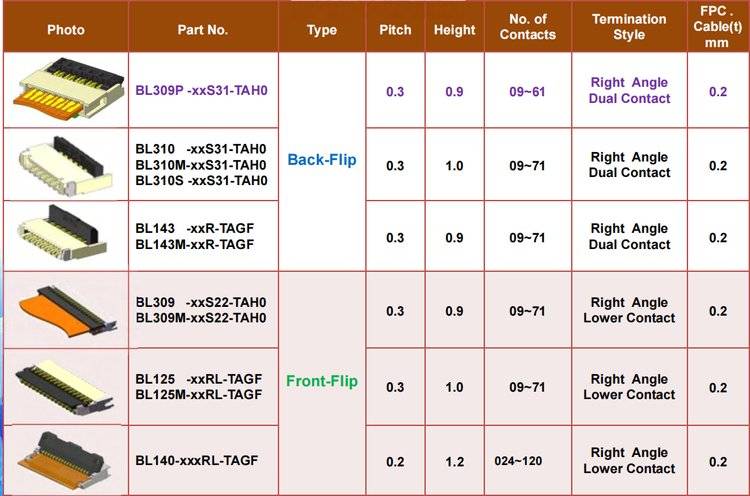Select the BL125 connector photo
Screen dimensions: 750x496
tap(65, 386)
